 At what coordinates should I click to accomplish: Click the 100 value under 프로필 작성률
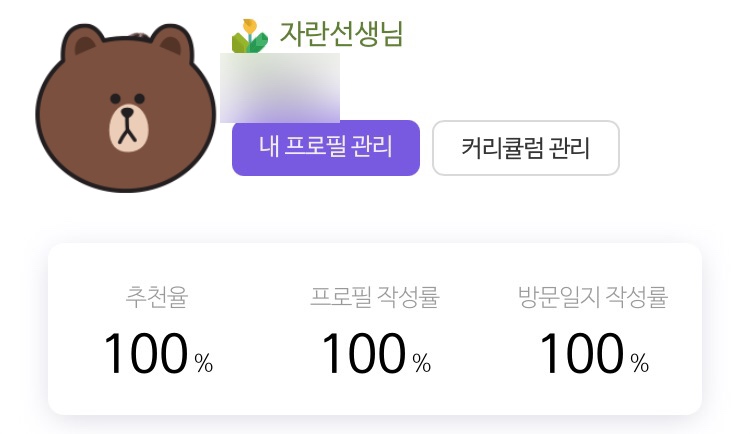tap(364, 353)
